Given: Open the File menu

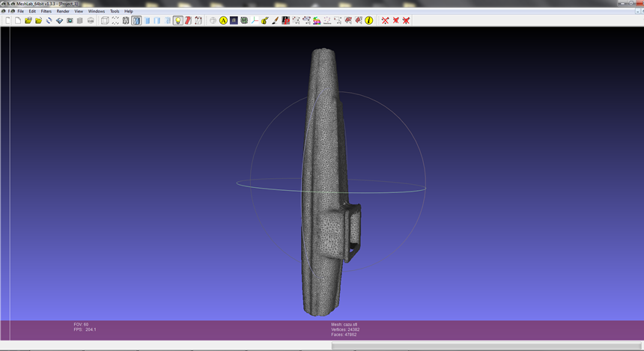Looking at the screenshot, I should (x=20, y=11).
